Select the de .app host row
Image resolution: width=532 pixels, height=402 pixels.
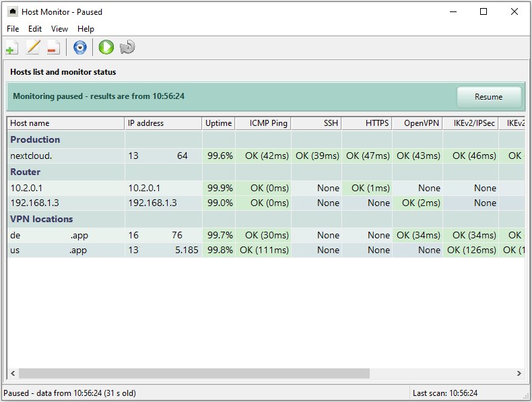pos(266,235)
